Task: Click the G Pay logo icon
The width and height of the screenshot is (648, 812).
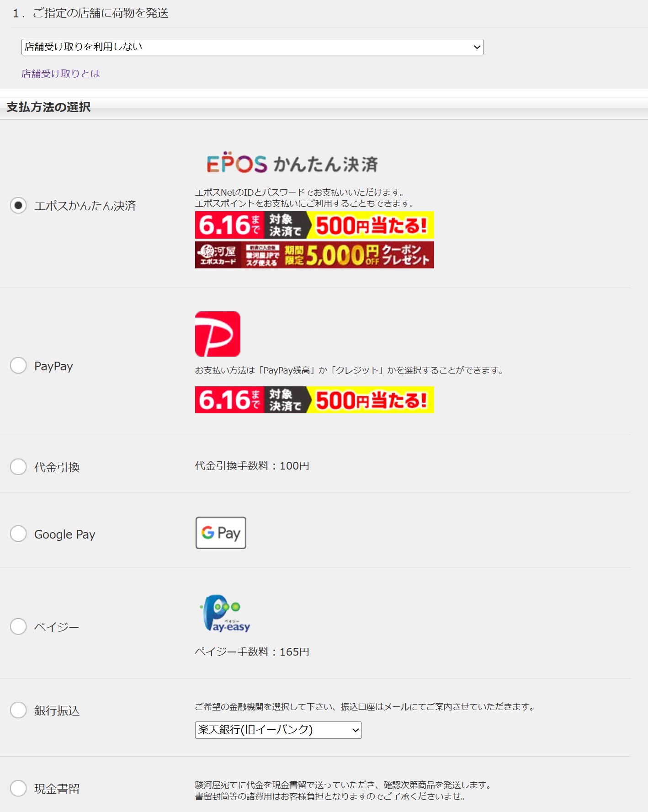Action: click(221, 533)
